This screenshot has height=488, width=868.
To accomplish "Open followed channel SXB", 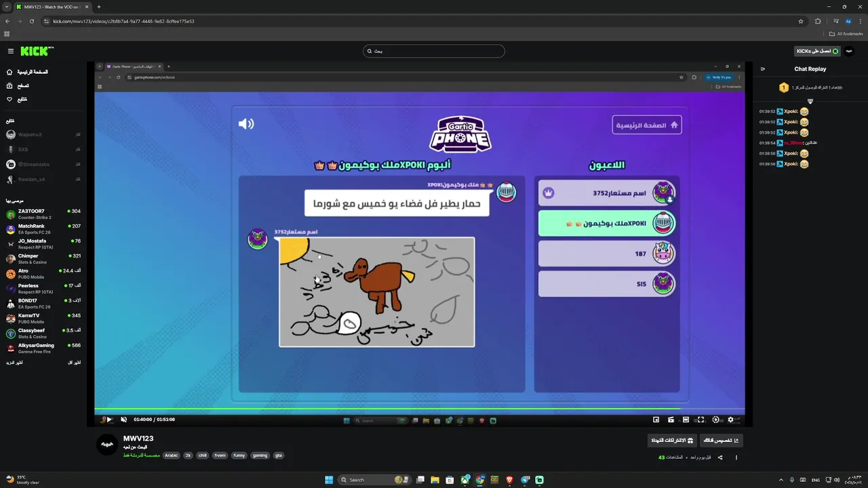I will 43,149.
